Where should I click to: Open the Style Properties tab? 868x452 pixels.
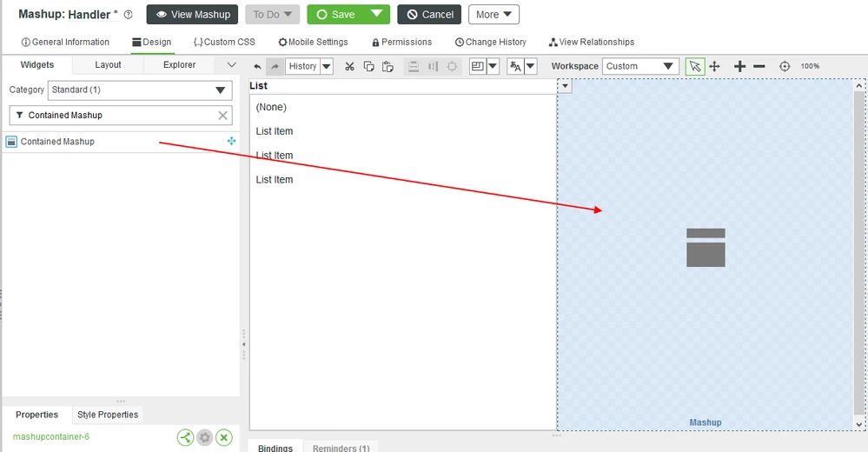coord(108,415)
